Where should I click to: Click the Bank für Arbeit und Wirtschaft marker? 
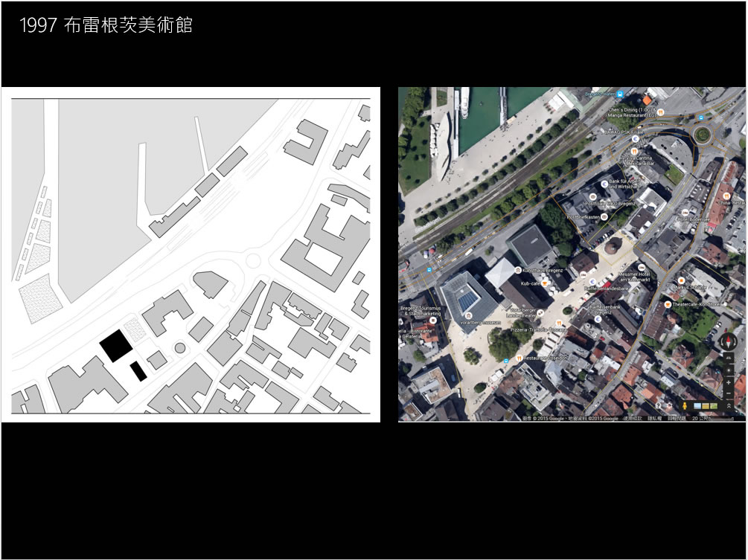603,182
